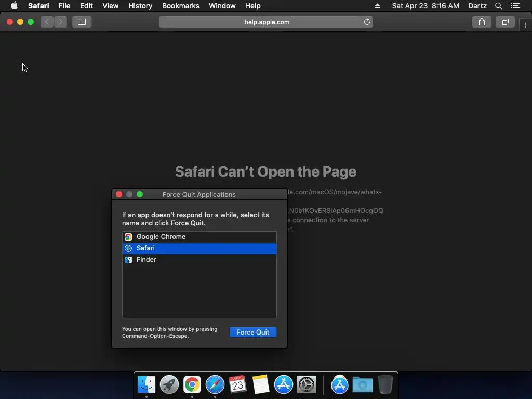Click the date and time in menu bar

425,6
